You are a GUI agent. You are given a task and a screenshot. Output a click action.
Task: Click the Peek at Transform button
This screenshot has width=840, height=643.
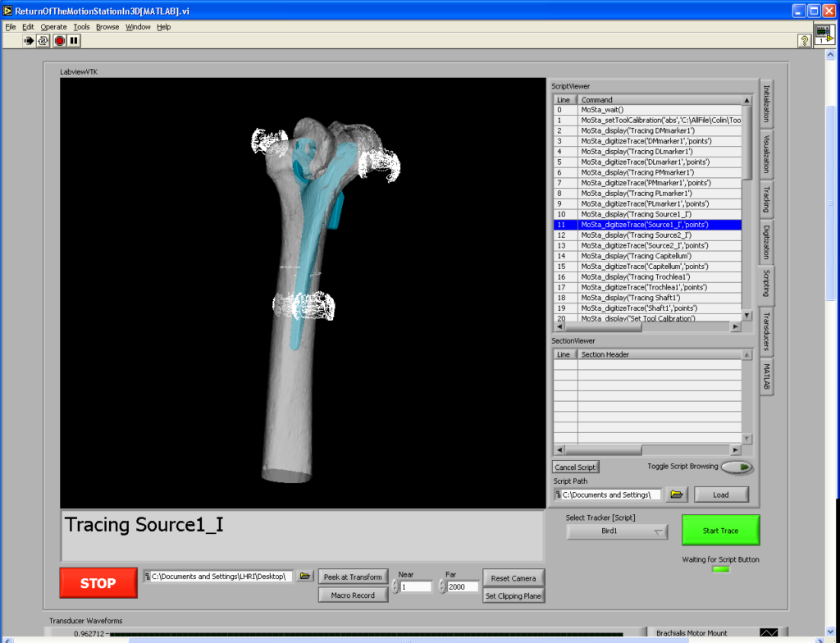(353, 577)
